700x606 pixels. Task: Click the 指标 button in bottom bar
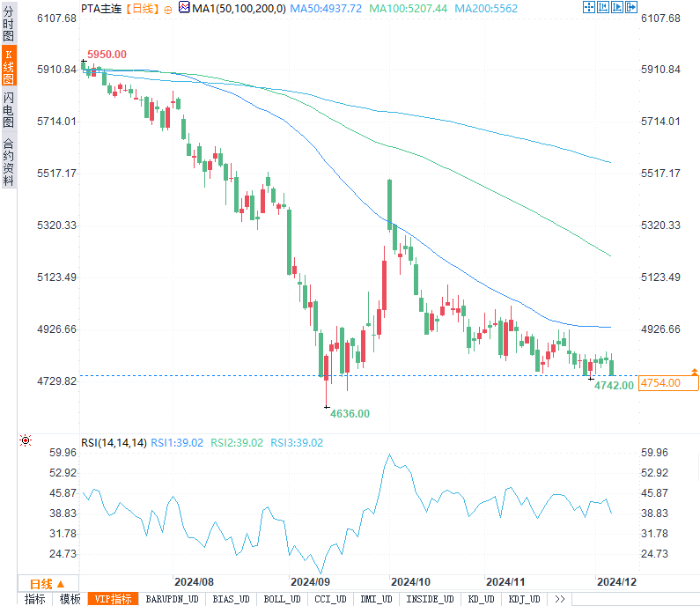(x=35, y=599)
